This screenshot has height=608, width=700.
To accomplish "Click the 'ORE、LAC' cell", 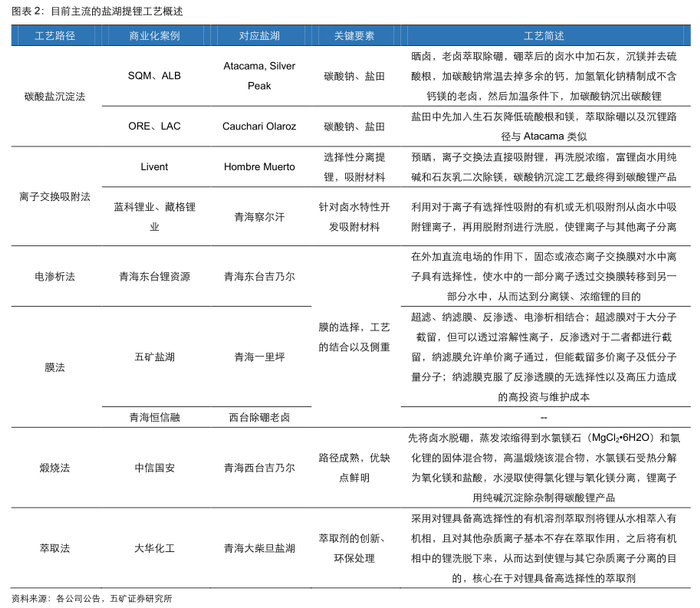I will click(x=154, y=126).
